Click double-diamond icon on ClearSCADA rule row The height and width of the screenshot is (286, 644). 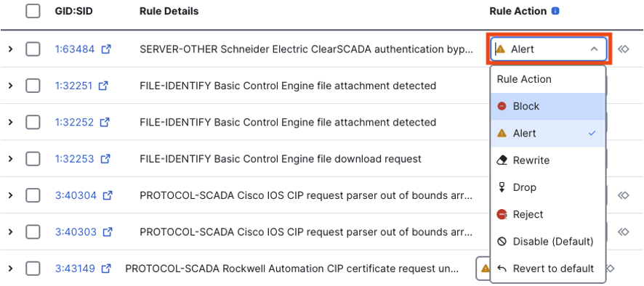point(624,49)
